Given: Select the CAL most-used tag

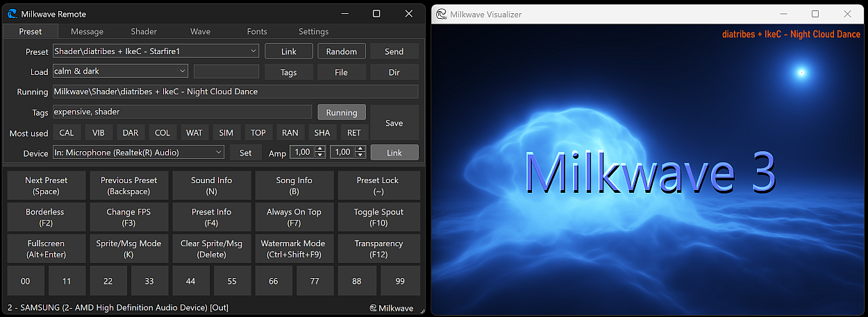Looking at the screenshot, I should 67,132.
